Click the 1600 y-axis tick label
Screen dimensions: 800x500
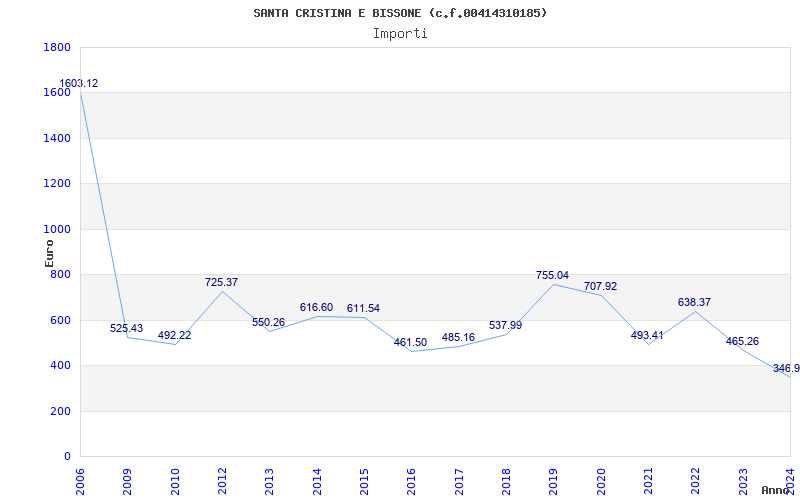click(57, 93)
